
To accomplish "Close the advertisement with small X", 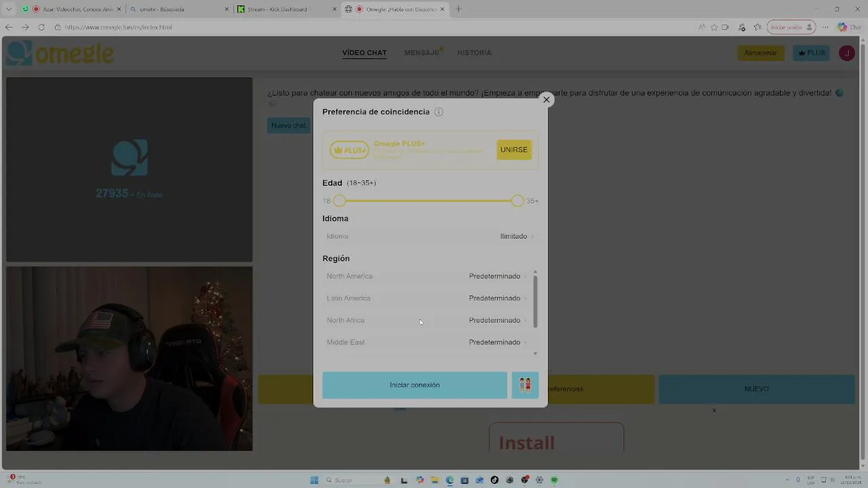I will click(x=714, y=410).
